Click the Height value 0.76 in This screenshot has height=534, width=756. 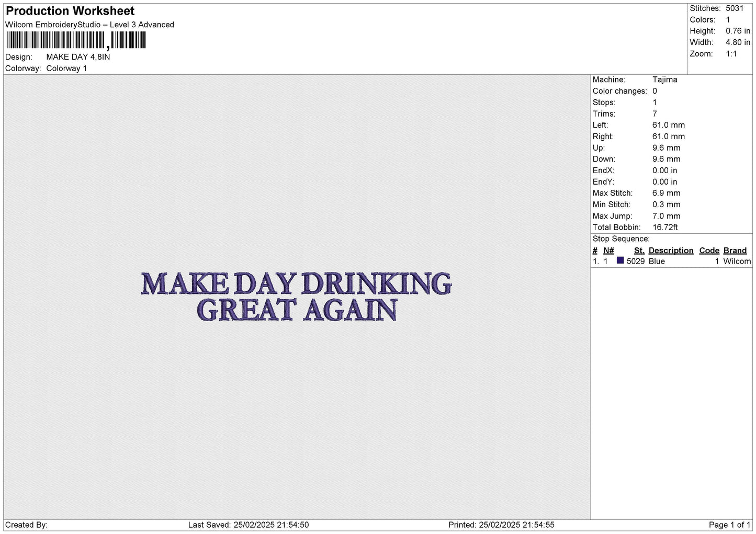point(738,31)
